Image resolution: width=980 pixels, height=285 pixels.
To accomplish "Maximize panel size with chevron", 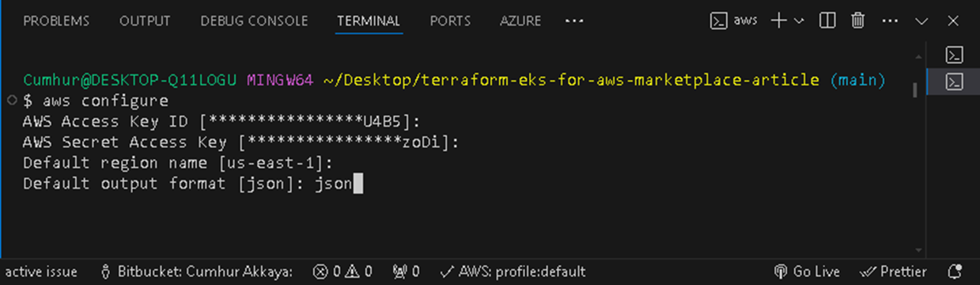I will 921,21.
